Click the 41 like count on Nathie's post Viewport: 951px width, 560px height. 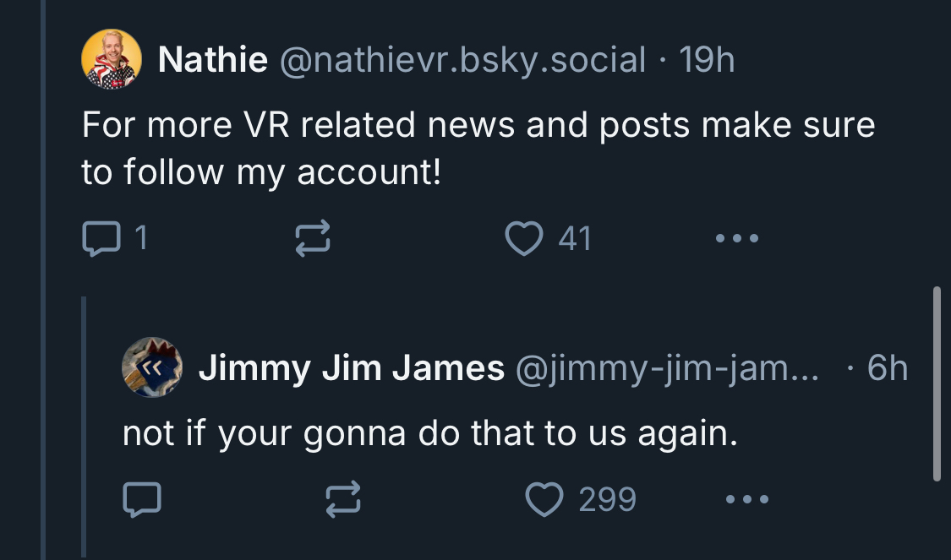[x=575, y=240]
